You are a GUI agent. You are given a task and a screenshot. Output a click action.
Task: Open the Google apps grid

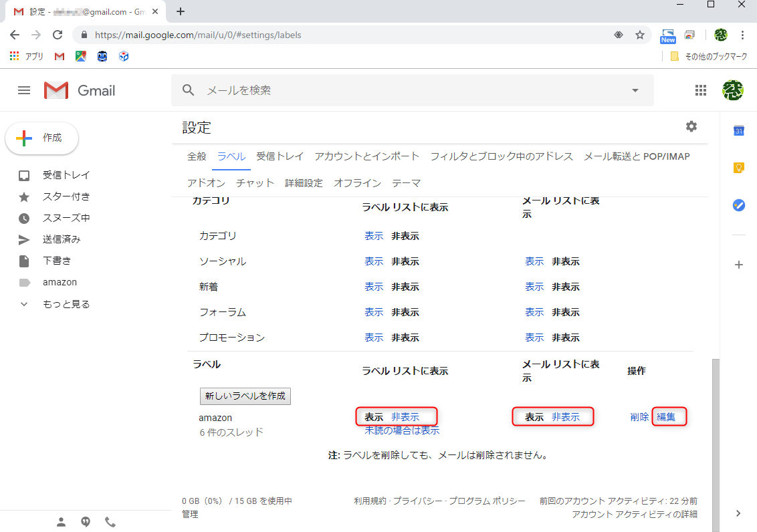tap(701, 90)
